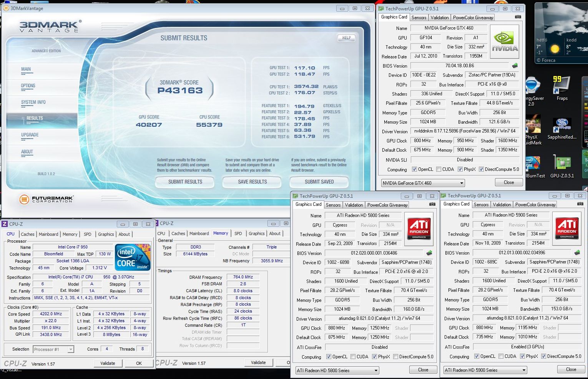Click the BIOS save icon next to 70.04.1B.00.B6

click(x=515, y=66)
